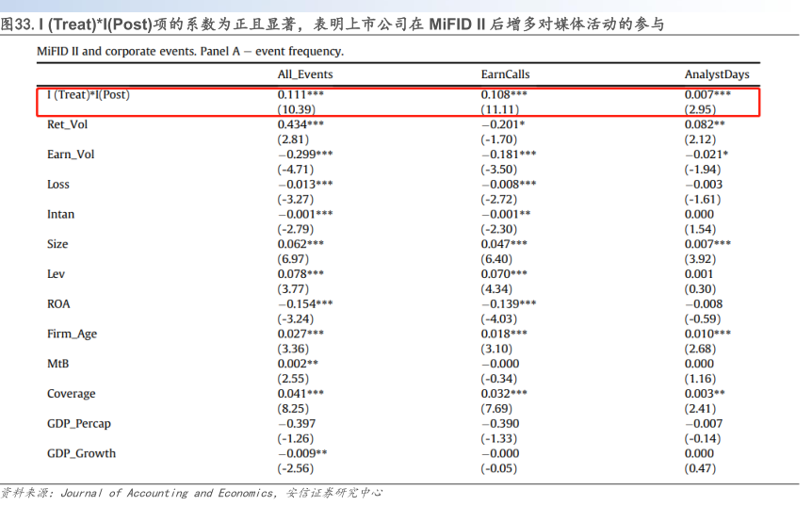Click the 0.062*** value
Image resolution: width=812 pixels, height=522 pixels.
300,244
